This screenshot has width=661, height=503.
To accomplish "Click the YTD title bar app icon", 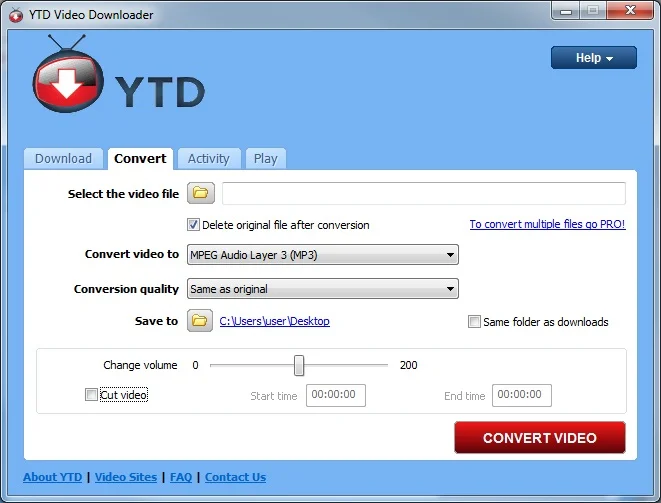I will click(16, 15).
